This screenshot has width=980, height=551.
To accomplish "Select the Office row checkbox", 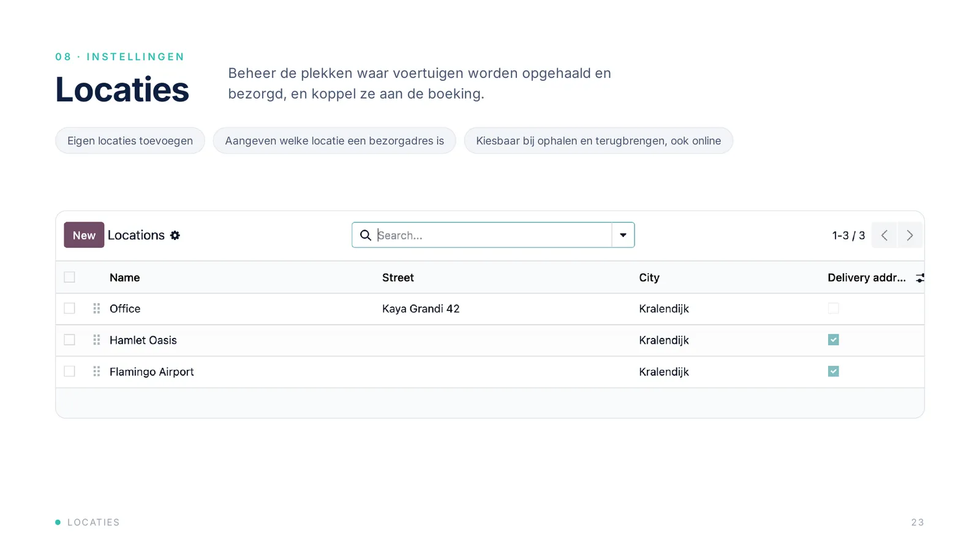I will (x=69, y=309).
